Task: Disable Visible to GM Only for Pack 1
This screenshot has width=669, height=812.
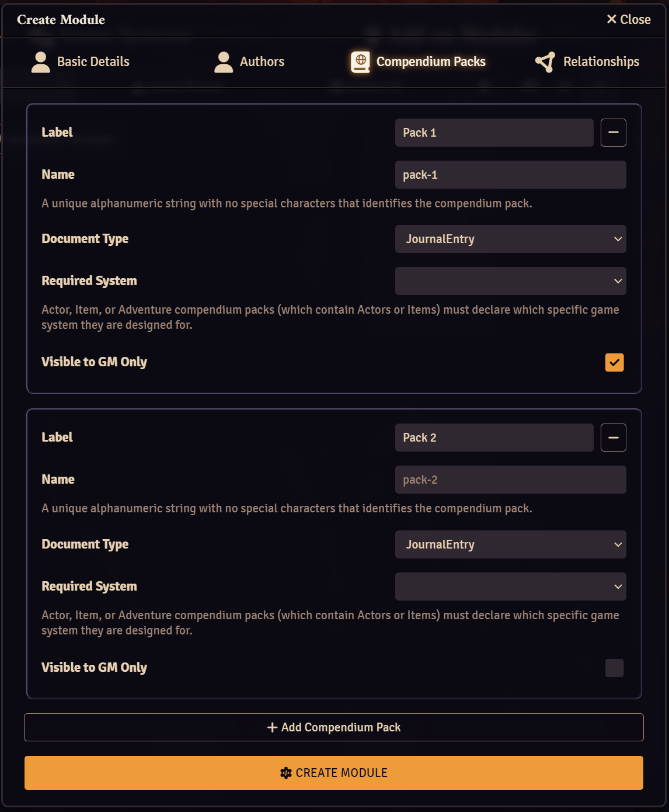Action: (614, 362)
